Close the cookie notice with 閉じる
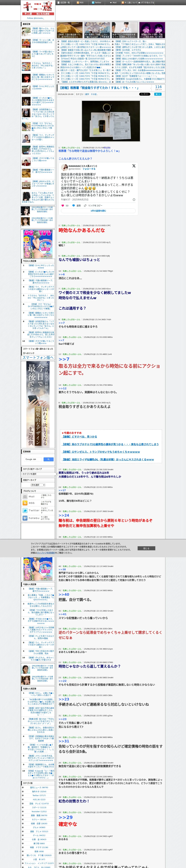Image resolution: width=186 pixels, height=868 pixels. coord(146,548)
